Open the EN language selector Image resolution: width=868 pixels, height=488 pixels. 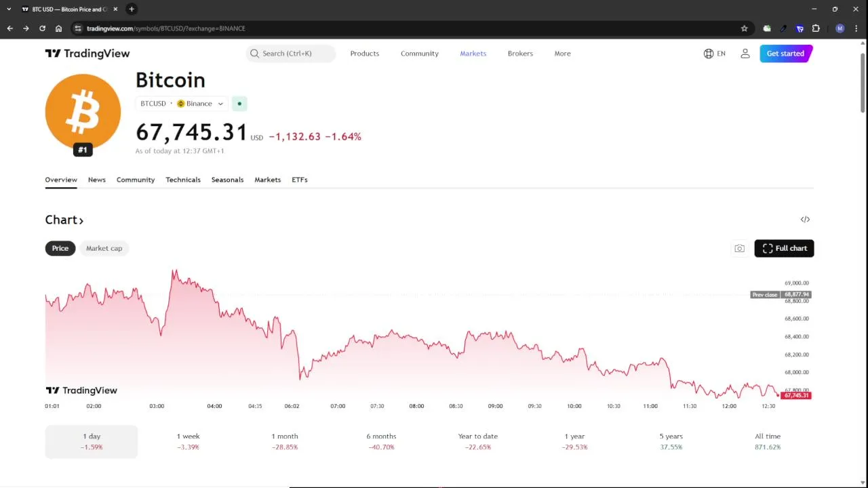(x=715, y=54)
